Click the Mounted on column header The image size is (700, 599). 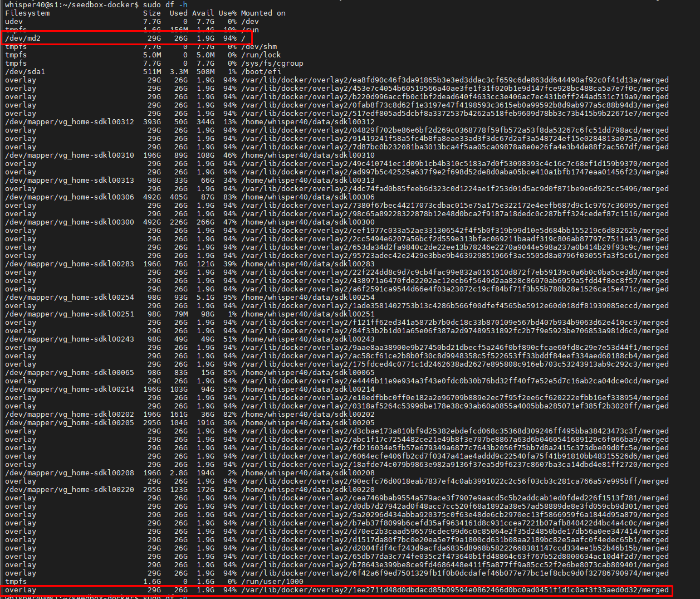262,13
